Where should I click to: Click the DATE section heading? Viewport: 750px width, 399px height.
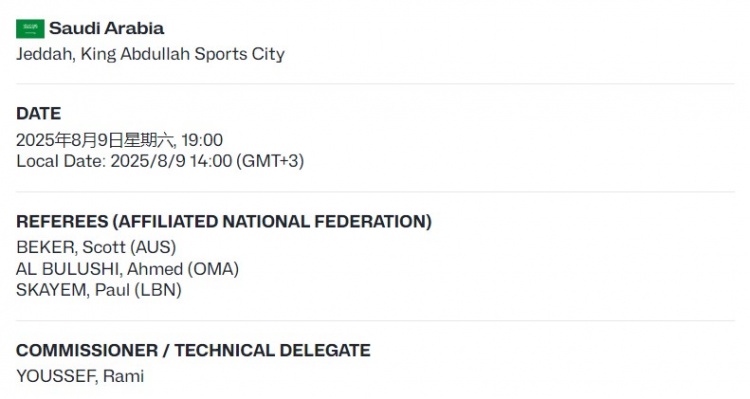click(39, 113)
